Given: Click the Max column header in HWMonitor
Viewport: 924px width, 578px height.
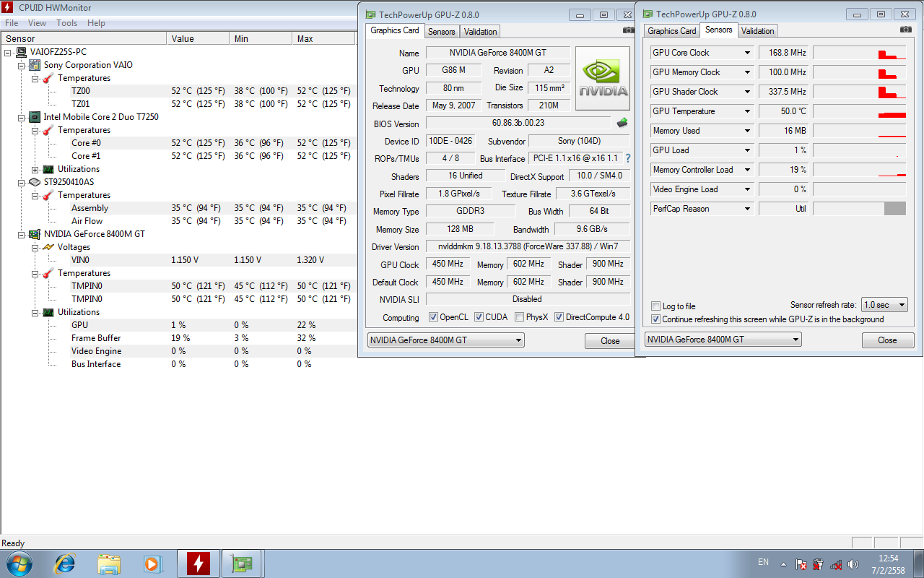Looking at the screenshot, I should (x=324, y=38).
